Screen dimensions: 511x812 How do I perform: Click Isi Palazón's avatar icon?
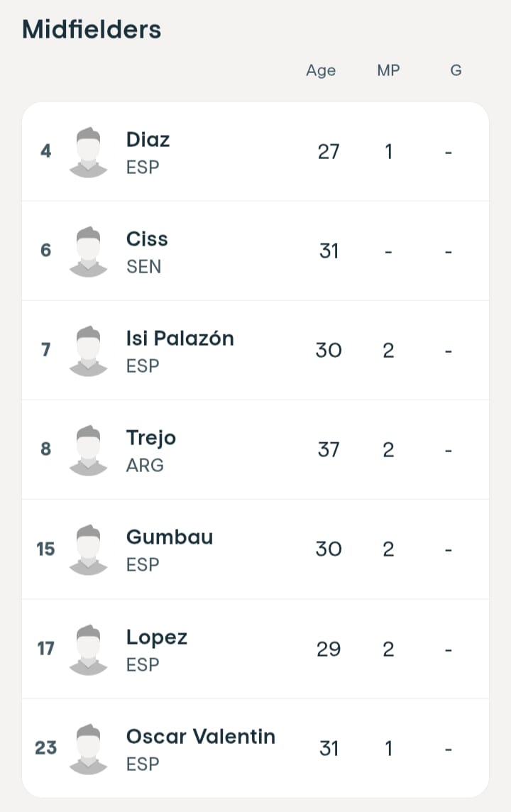[x=88, y=350]
